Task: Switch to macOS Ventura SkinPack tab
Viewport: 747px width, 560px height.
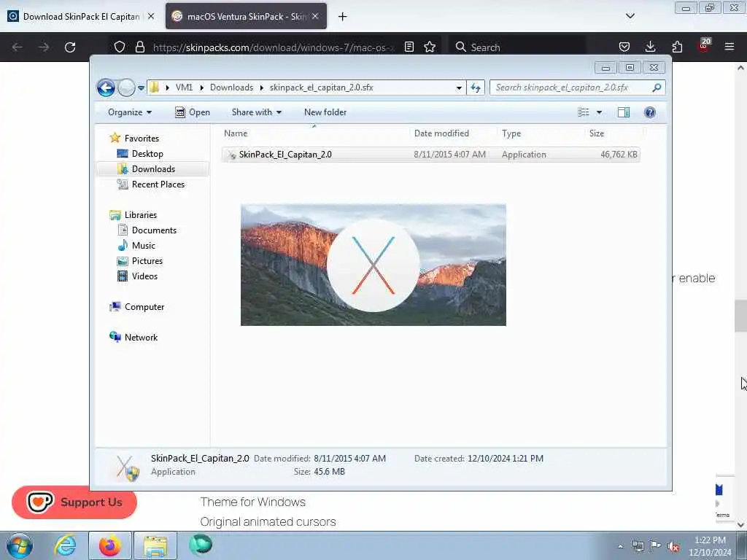Action: click(x=246, y=17)
